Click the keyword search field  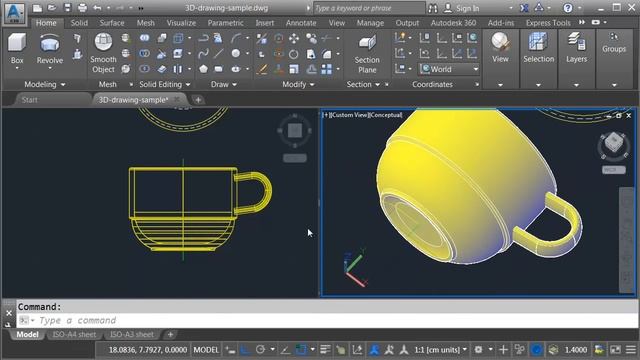(369, 8)
